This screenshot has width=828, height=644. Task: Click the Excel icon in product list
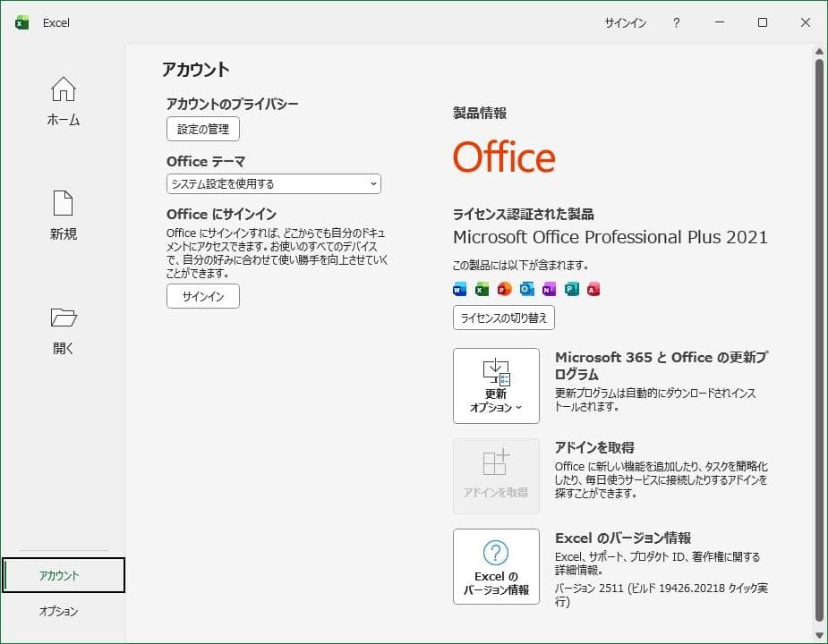(482, 289)
